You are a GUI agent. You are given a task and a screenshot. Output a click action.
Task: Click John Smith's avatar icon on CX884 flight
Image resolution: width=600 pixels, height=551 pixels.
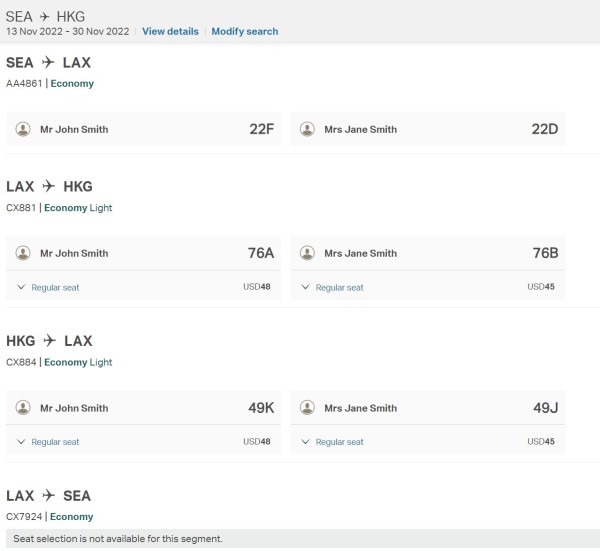[x=23, y=408]
